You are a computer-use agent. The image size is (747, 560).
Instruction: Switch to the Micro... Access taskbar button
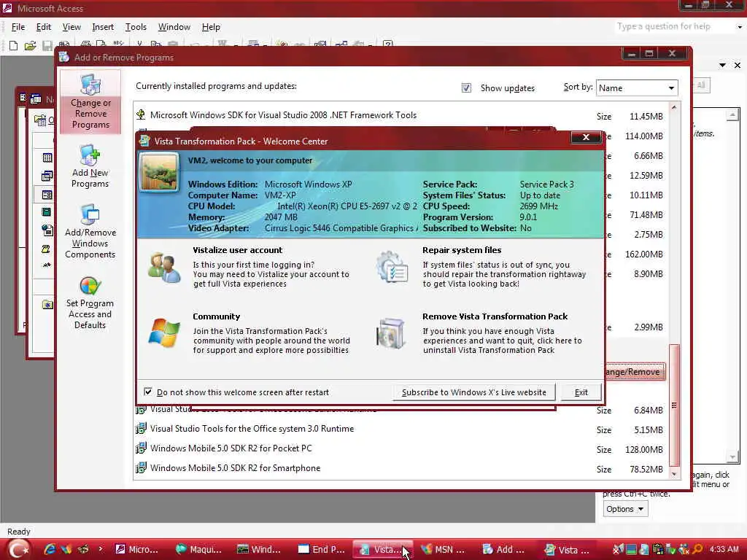(x=136, y=550)
